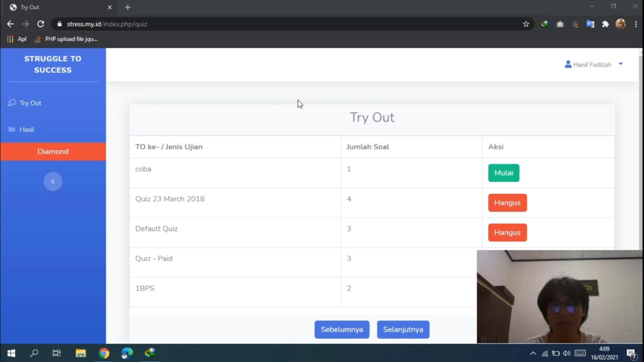The width and height of the screenshot is (644, 362).
Task: Open the notification center icon
Action: point(631,353)
